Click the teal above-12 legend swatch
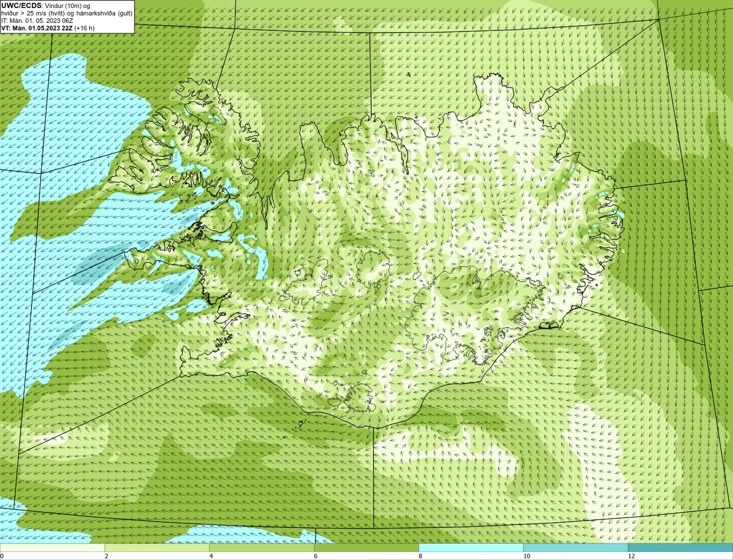This screenshot has height=560, width=733. 680,547
